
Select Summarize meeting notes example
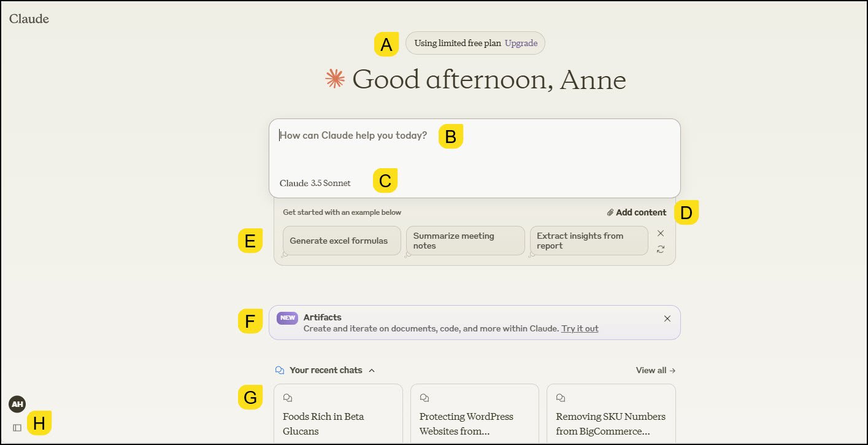pyautogui.click(x=466, y=241)
